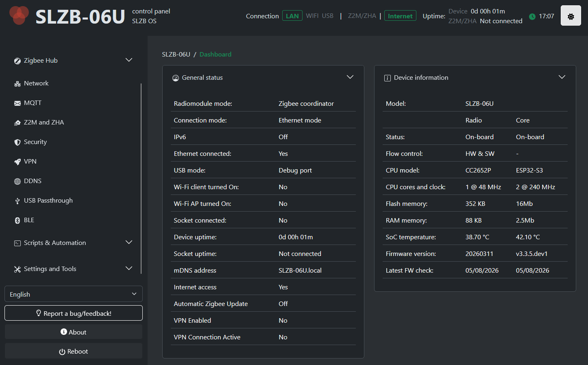Viewport: 588px width, 365px height.
Task: Click the Reboot button
Action: tap(74, 351)
